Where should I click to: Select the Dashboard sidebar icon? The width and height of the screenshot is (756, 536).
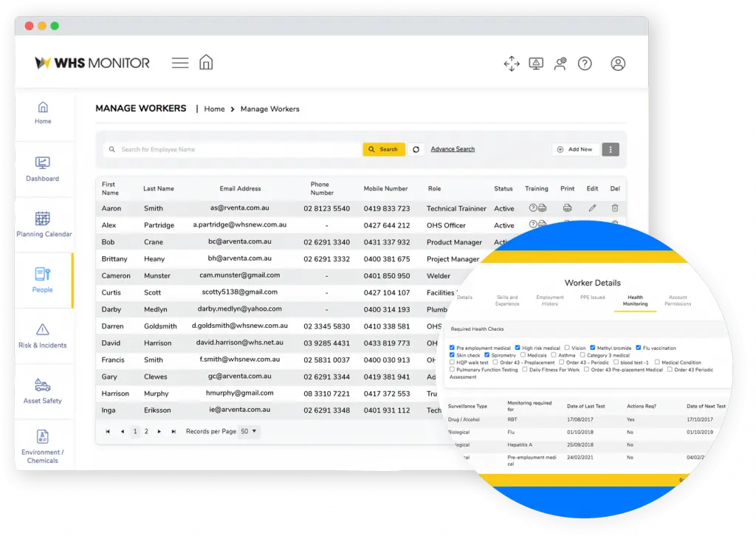click(42, 170)
